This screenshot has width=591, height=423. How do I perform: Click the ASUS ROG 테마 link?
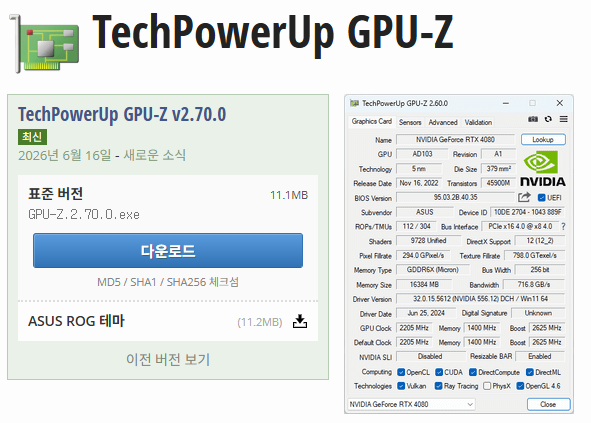pyautogui.click(x=76, y=321)
